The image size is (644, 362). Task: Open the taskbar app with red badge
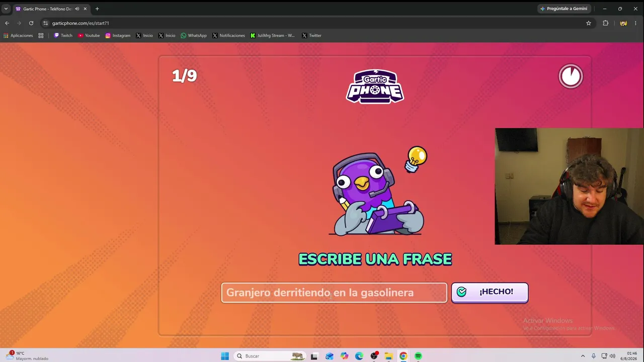pos(374,356)
